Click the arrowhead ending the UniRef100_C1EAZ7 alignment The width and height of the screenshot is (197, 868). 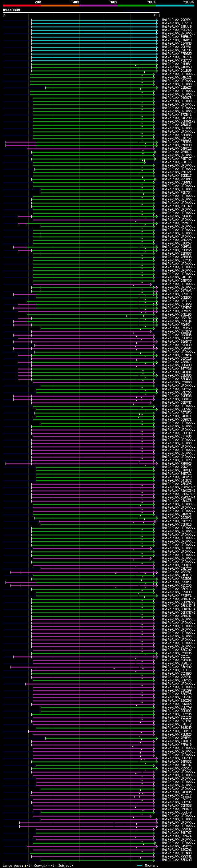pyautogui.click(x=157, y=88)
